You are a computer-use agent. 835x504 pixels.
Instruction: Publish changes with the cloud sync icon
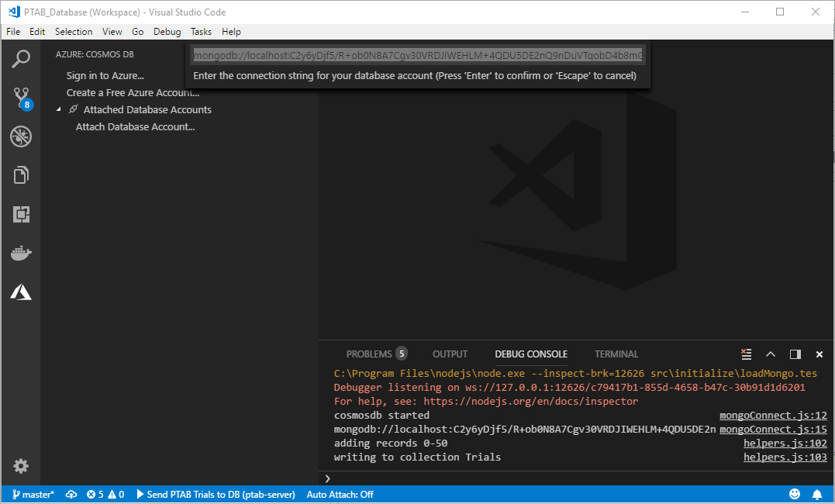(x=71, y=495)
